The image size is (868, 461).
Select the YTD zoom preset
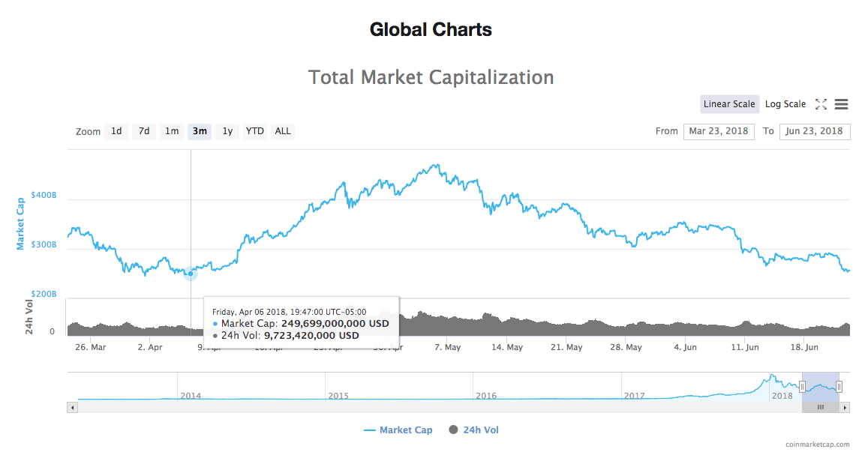tap(254, 131)
